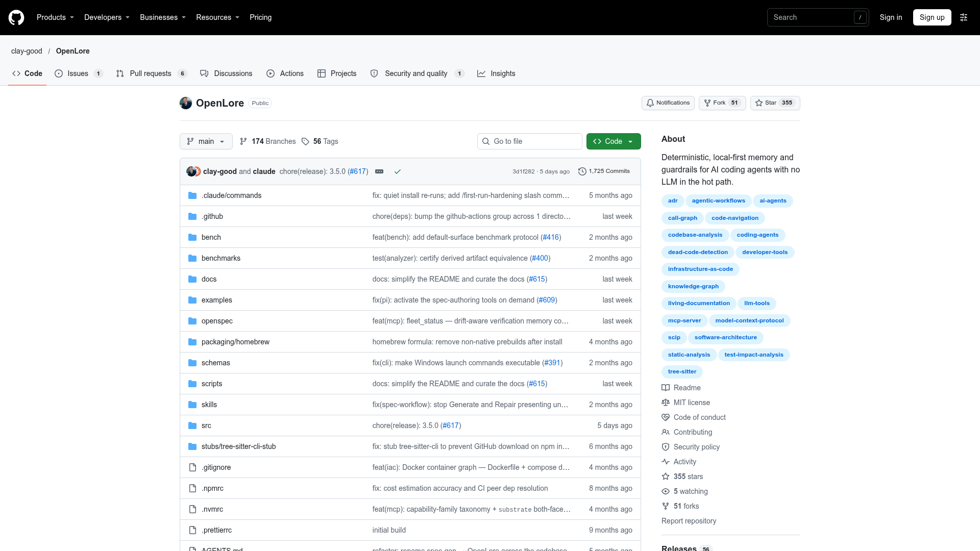Click the Sign up button
This screenshot has width=980, height=551.
click(x=932, y=17)
